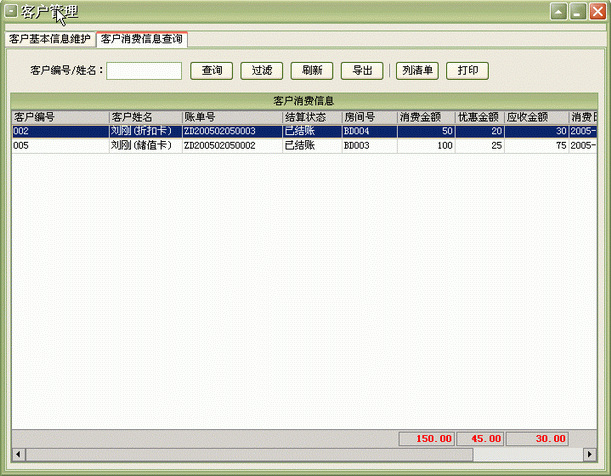The height and width of the screenshot is (476, 611).
Task: Open the 列清单 column list button
Action: tap(417, 71)
